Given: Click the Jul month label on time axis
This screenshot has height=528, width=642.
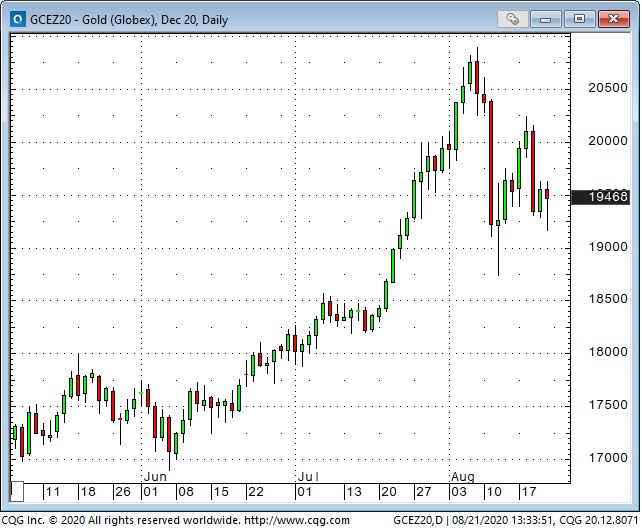Looking at the screenshot, I should pos(308,477).
